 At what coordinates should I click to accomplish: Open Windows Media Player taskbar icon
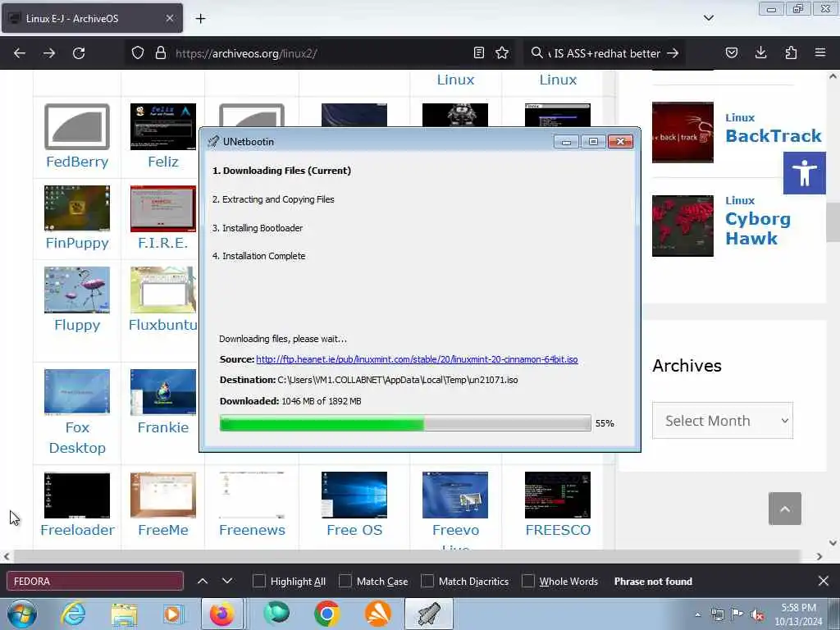tap(172, 614)
